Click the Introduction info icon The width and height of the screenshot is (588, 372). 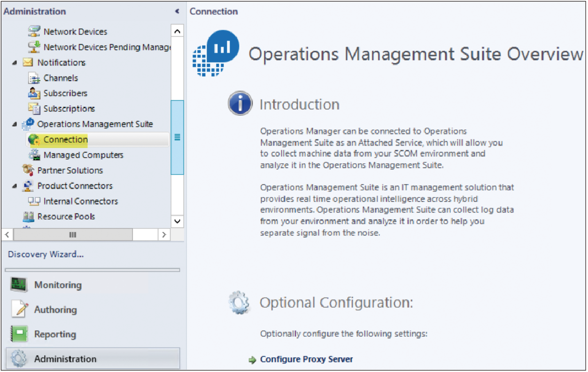click(240, 104)
